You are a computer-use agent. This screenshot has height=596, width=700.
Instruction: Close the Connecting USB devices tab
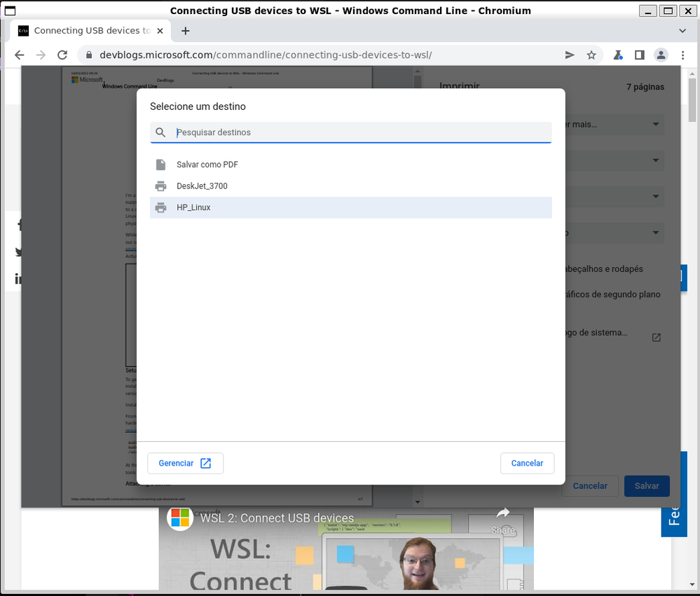tap(160, 31)
